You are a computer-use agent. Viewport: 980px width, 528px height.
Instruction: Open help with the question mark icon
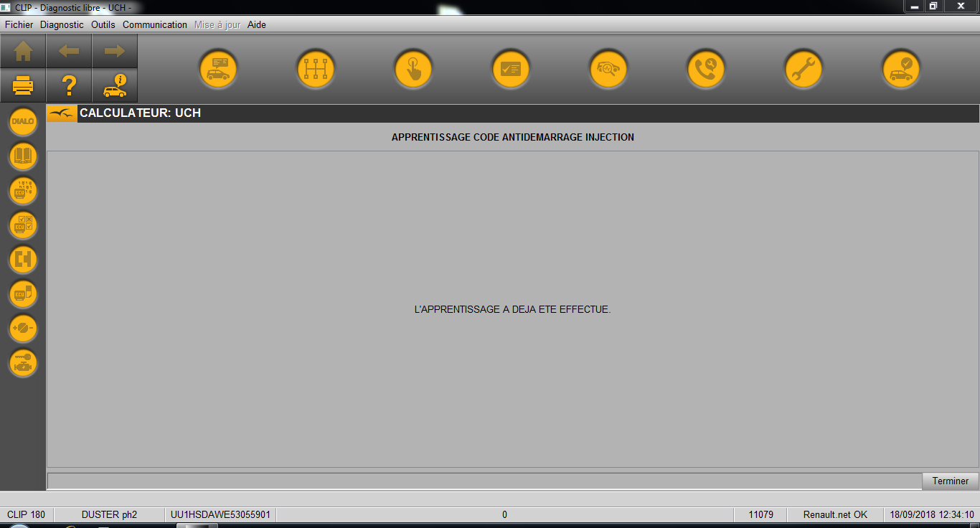pos(69,85)
